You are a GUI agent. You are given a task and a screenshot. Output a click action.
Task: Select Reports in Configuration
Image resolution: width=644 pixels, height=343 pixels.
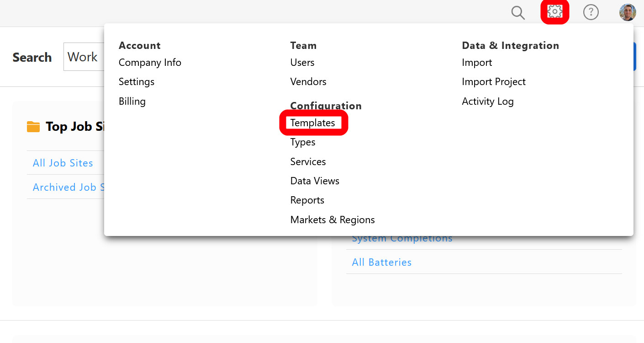[307, 200]
